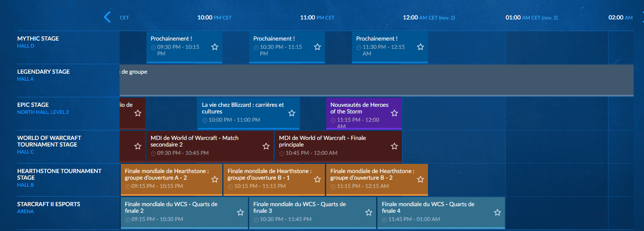Image resolution: width=644 pixels, height=231 pixels.
Task: Star La vie chez Blizzard session
Action: [x=292, y=113]
